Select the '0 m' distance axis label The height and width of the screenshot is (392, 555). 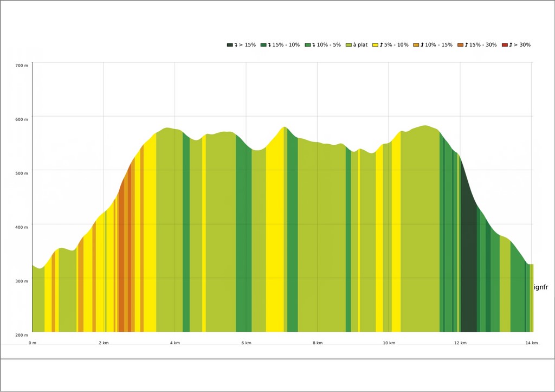coord(33,343)
